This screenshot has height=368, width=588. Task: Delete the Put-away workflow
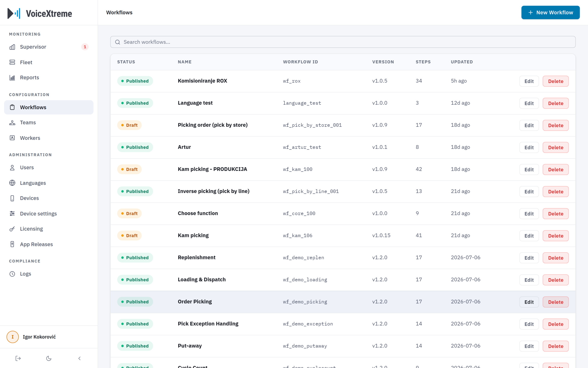(555, 346)
